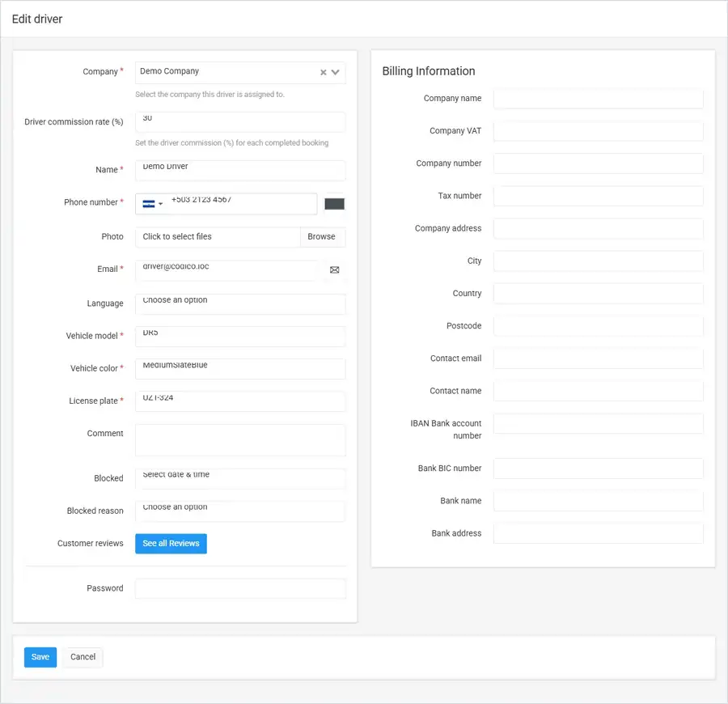
Task: Open the phone country flag selector
Action: pos(153,204)
